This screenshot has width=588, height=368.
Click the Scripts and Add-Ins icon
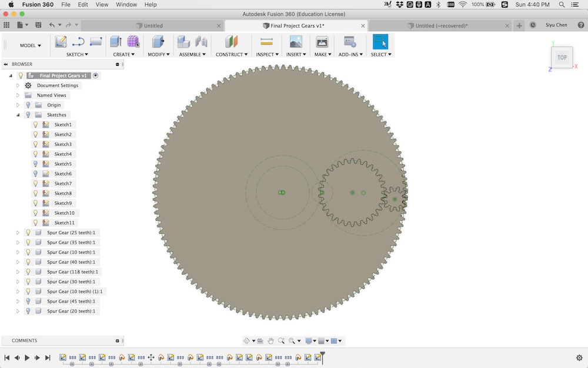coord(350,42)
